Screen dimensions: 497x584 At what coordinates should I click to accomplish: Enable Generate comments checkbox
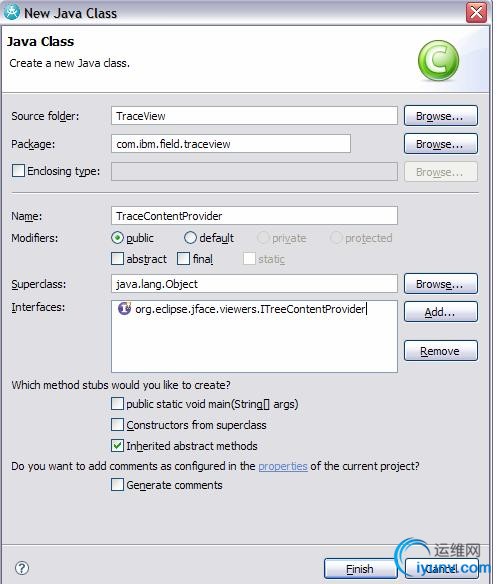[x=117, y=485]
